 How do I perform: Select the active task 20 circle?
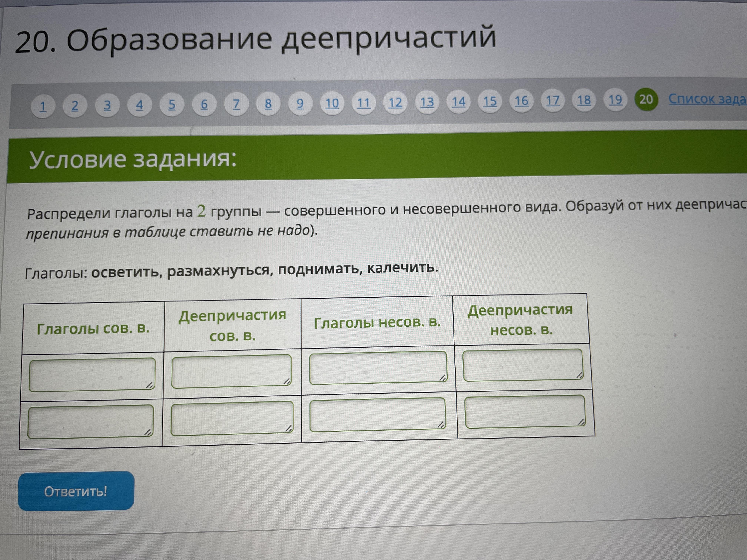[x=646, y=99]
